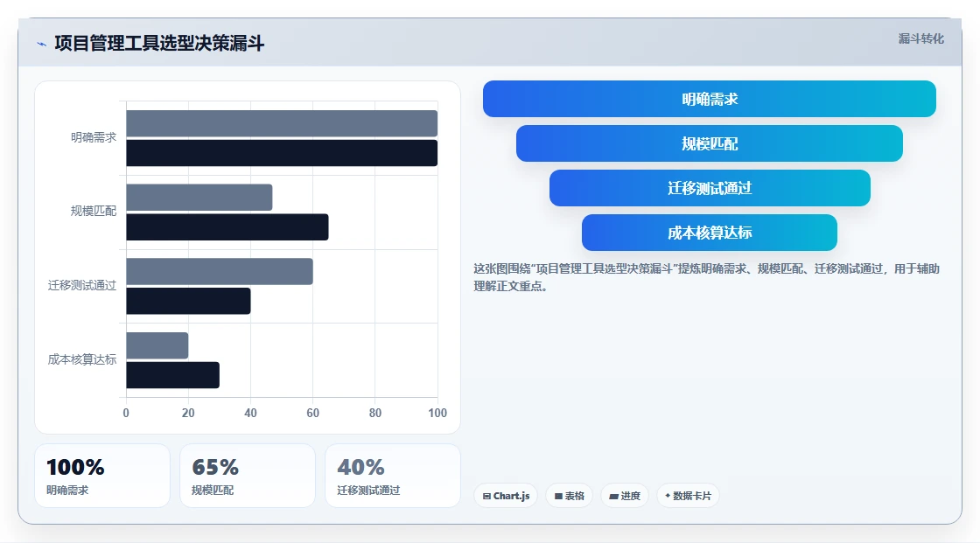Click the gray bar for 明确需求
This screenshot has height=543, width=980.
pos(282,123)
